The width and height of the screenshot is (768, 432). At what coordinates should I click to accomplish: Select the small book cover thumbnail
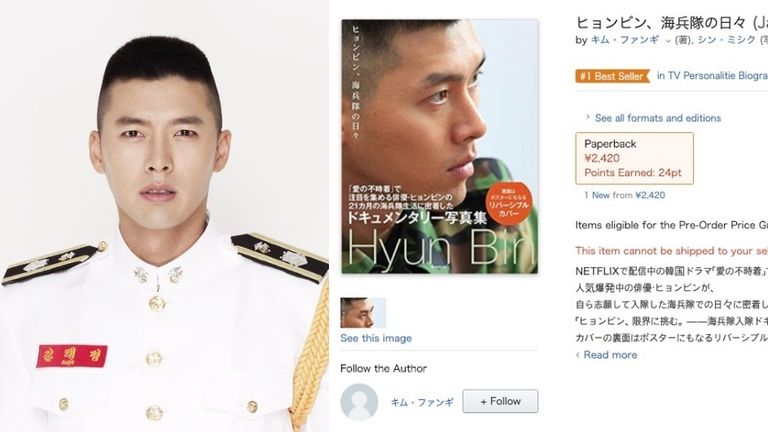click(363, 312)
